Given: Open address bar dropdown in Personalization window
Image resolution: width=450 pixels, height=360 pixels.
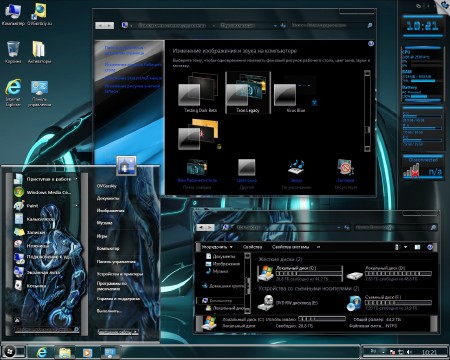Looking at the screenshot, I should click(x=275, y=25).
